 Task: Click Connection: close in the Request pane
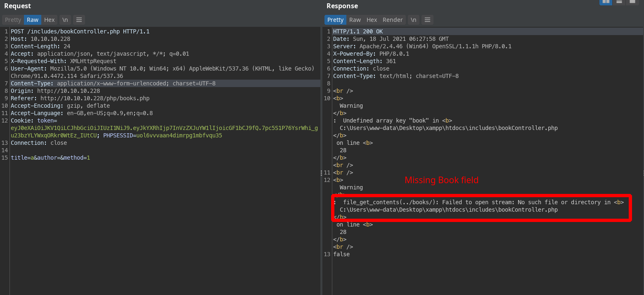click(x=39, y=143)
